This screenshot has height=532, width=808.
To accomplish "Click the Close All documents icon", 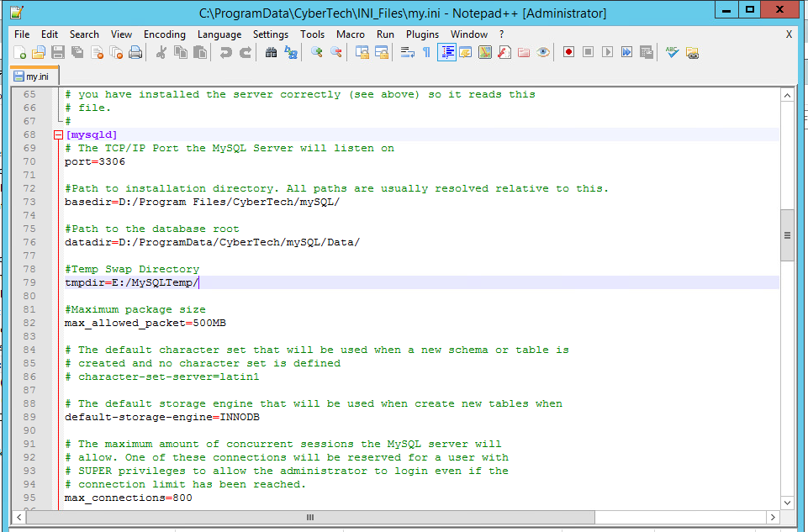I will click(x=117, y=52).
